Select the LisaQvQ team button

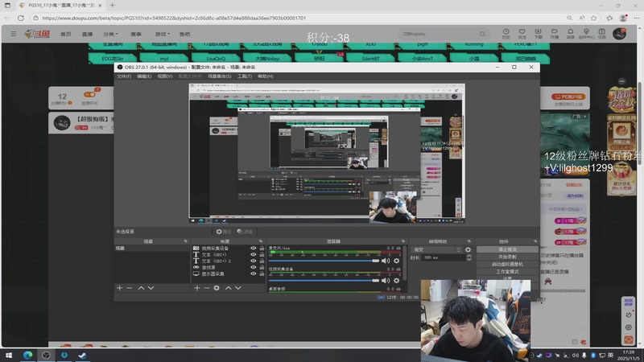216,58
